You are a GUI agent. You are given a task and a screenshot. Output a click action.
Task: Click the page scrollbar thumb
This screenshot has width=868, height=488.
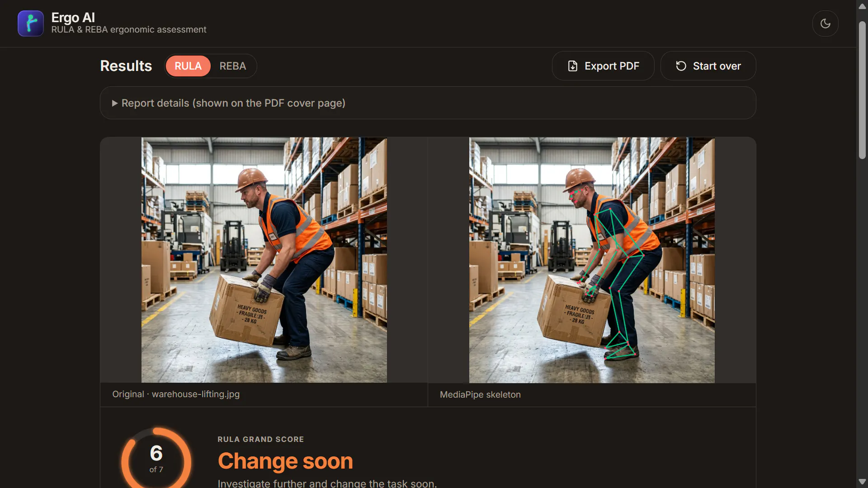[x=862, y=90]
